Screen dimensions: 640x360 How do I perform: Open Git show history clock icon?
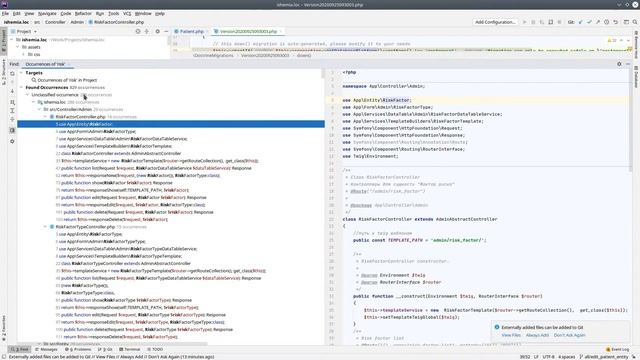607,22
